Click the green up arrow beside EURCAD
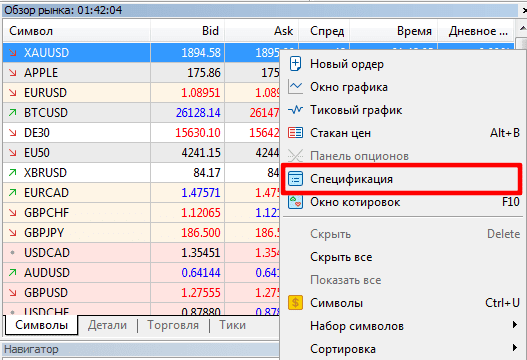The image size is (527, 360). (x=13, y=193)
